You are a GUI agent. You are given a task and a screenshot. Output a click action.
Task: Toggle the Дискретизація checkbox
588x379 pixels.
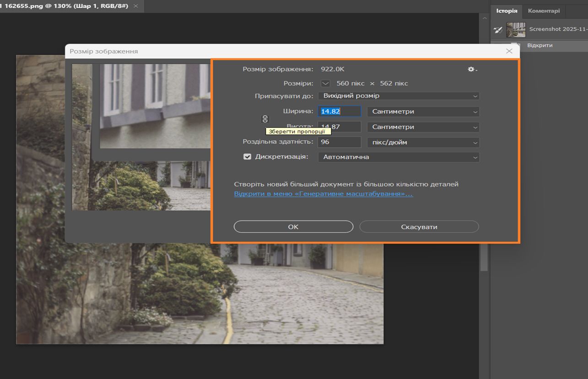click(x=247, y=157)
